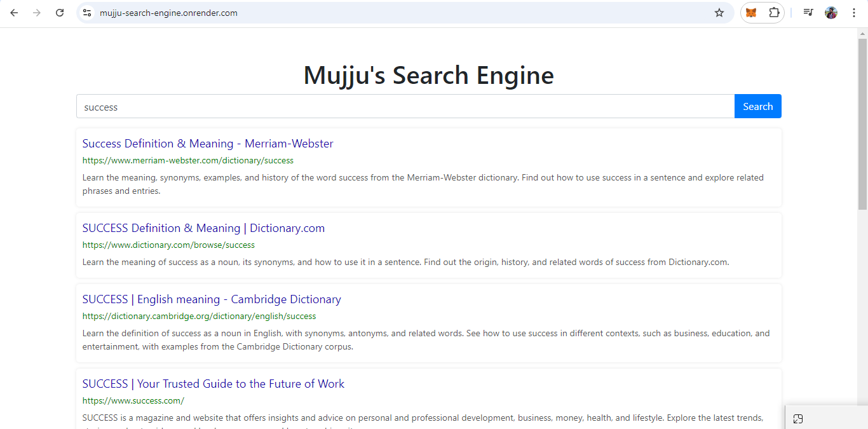Click the scrollbar up arrow
This screenshot has width=868, height=429.
click(862, 33)
